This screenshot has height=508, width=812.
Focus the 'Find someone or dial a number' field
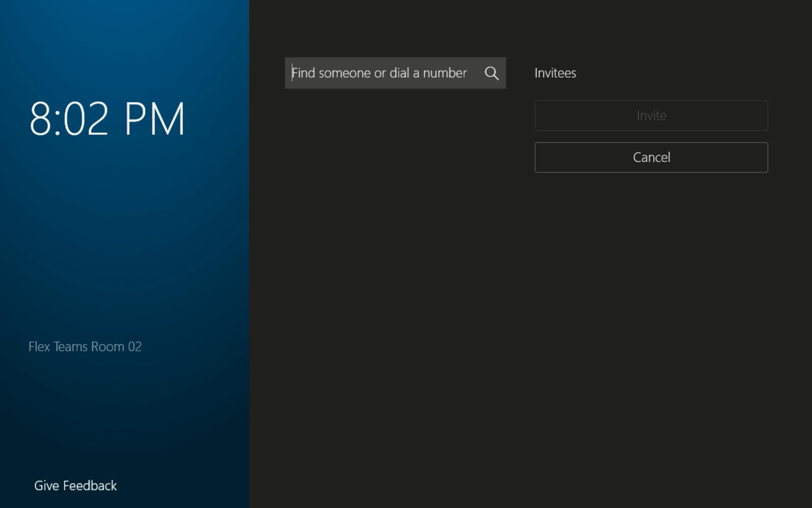(x=395, y=73)
